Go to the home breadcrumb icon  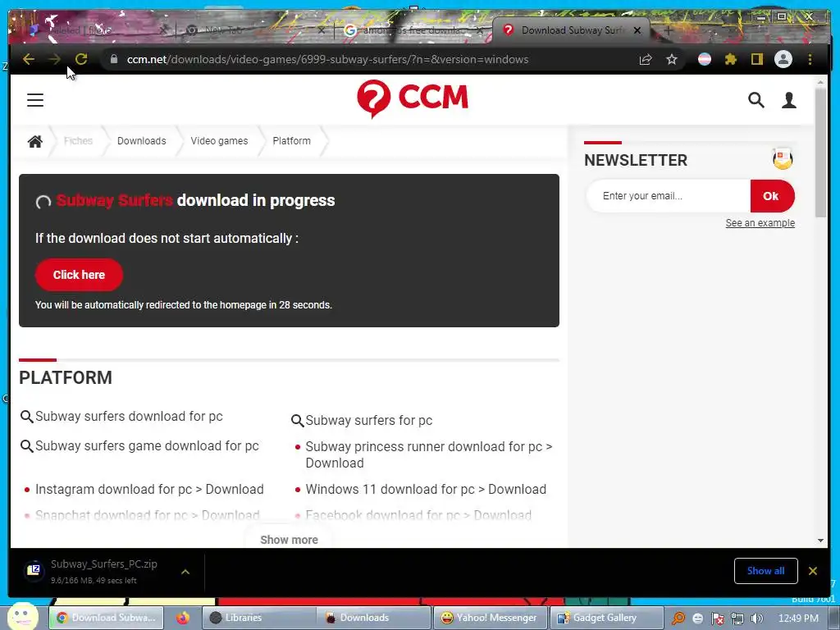[x=34, y=141]
